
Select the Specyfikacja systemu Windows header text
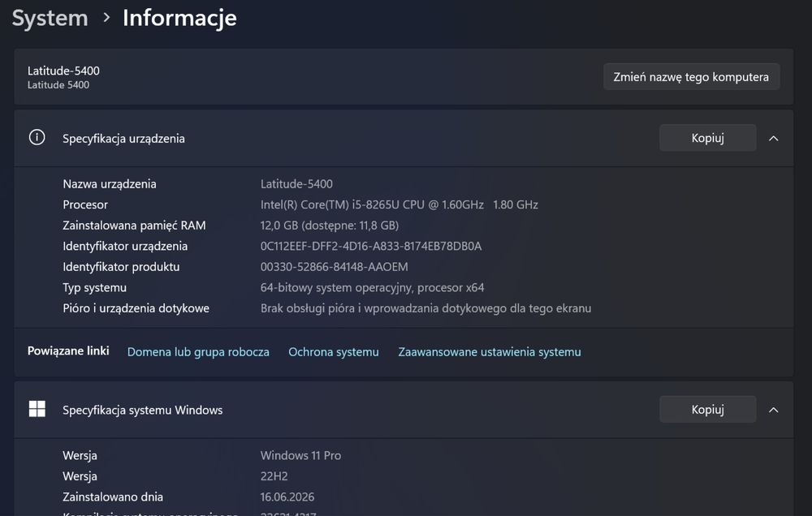tap(142, 410)
